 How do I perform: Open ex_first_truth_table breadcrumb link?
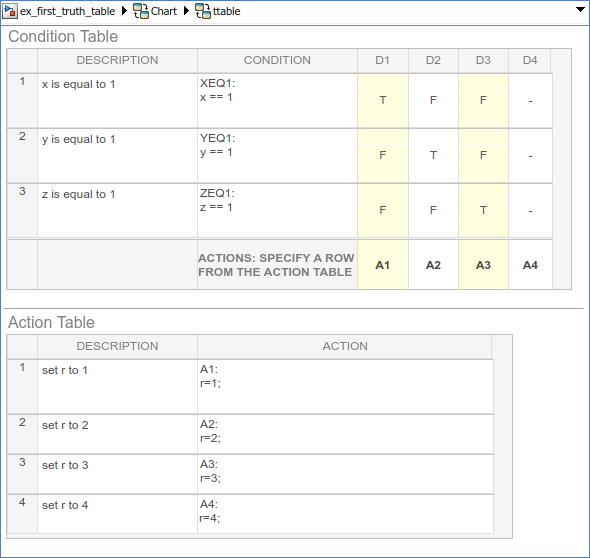[x=67, y=11]
